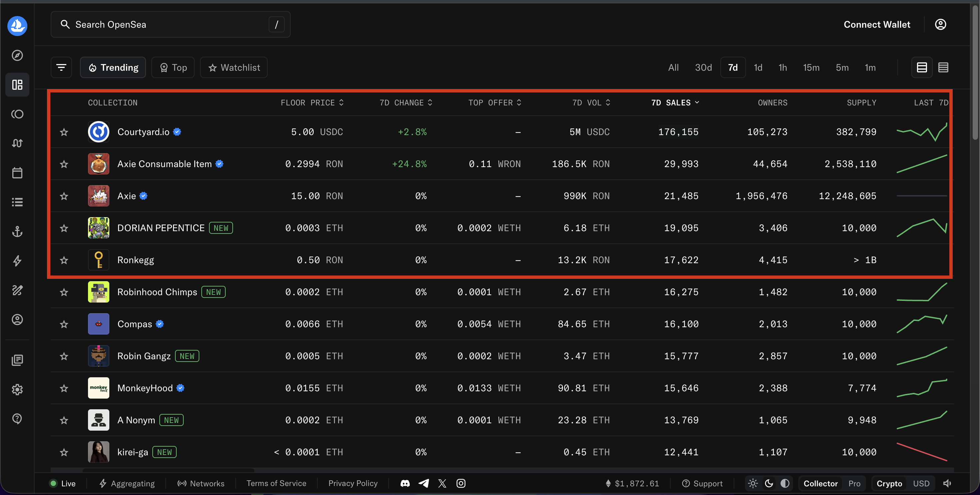Open the settings gear icon in sidebar
980x495 pixels.
[17, 390]
